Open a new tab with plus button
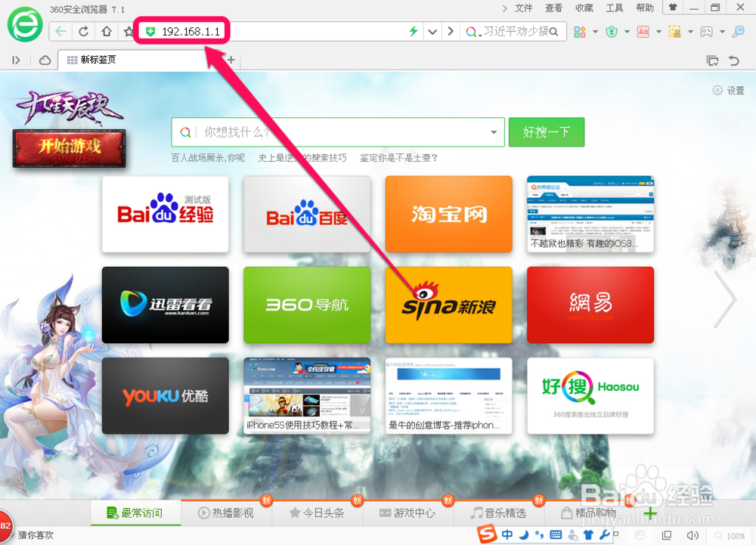The width and height of the screenshot is (756, 545). 231,60
